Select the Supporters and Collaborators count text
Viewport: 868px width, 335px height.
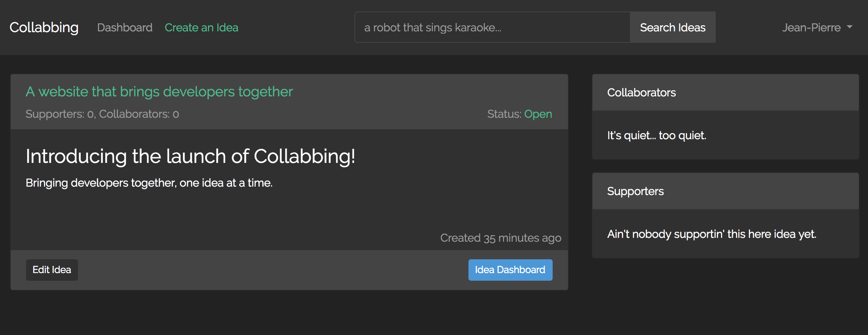coord(102,114)
